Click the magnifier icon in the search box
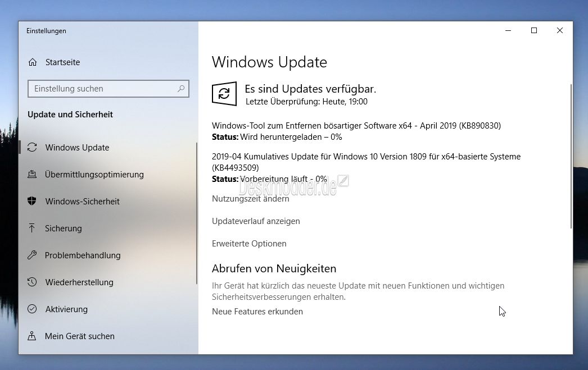 pyautogui.click(x=181, y=89)
